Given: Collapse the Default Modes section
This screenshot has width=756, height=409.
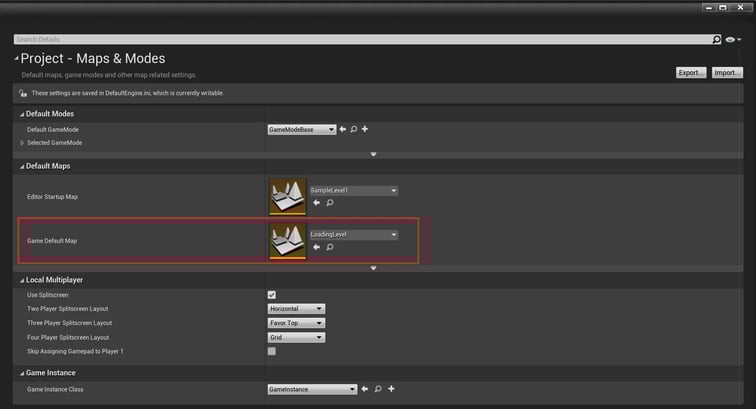Looking at the screenshot, I should tap(22, 114).
